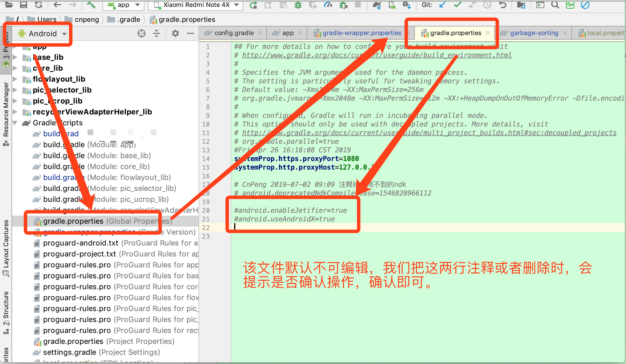Click the gray Stop square icon
The height and width of the screenshot is (364, 626).
358,5
